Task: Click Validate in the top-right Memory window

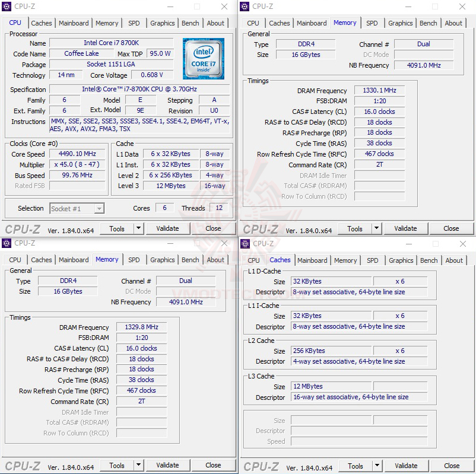Action: pos(405,228)
